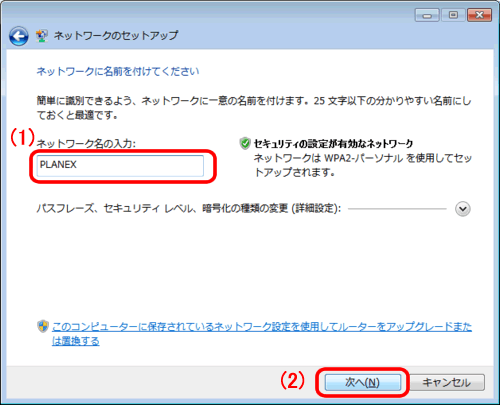The width and height of the screenshot is (500, 405).
Task: Focus the network name field containing PLANEX
Action: tap(120, 166)
